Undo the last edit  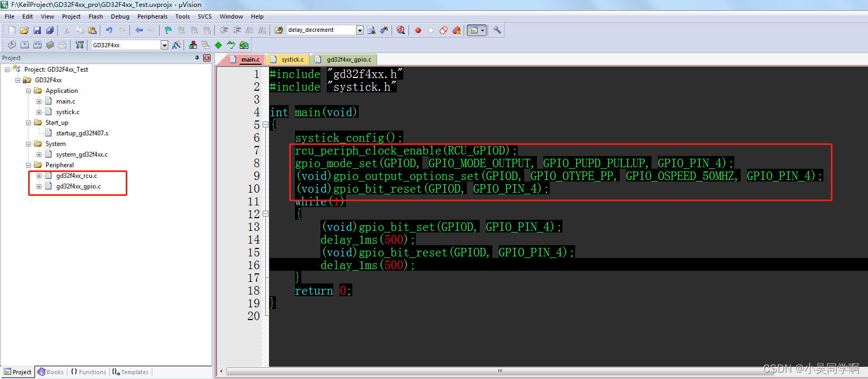pyautogui.click(x=109, y=30)
